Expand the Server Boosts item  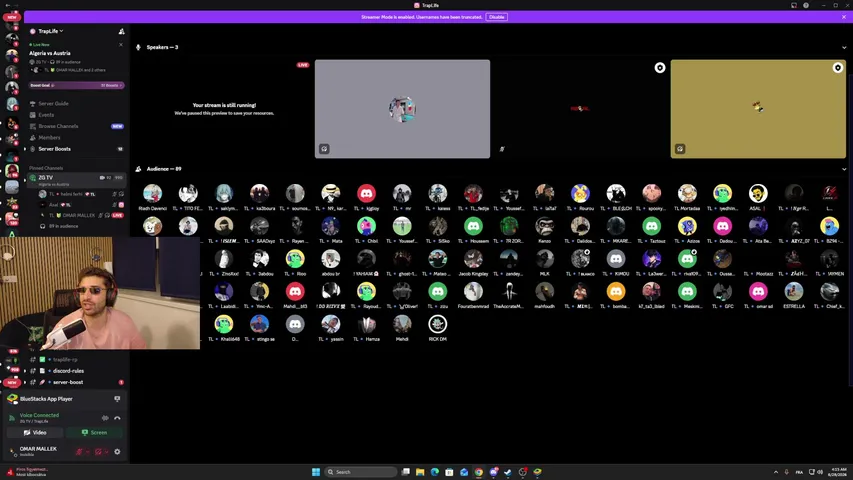tap(54, 149)
